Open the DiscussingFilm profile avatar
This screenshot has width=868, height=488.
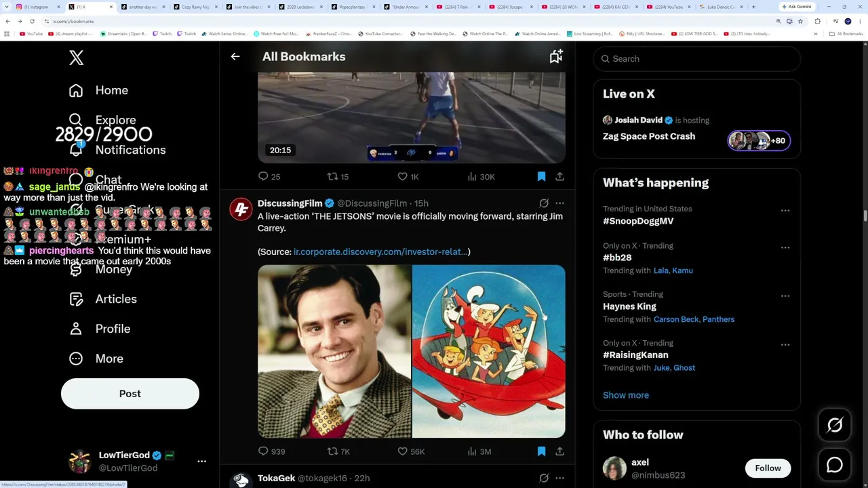tap(241, 209)
